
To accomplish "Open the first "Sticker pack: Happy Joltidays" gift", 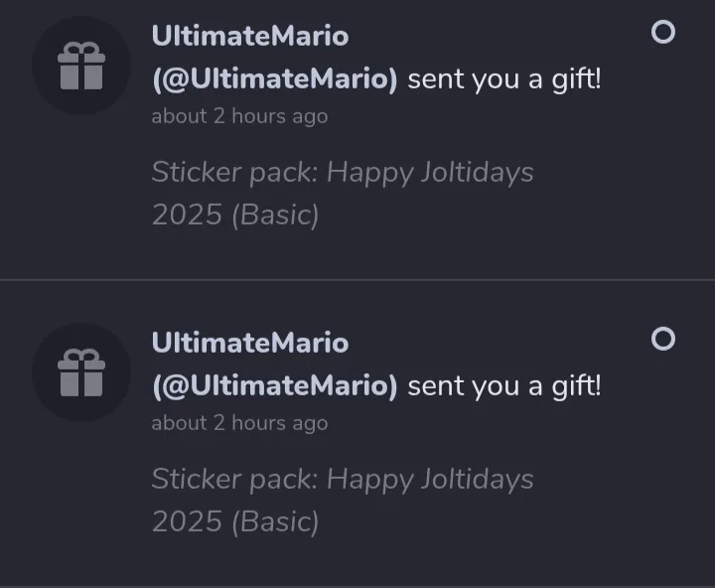I will 343,173.
